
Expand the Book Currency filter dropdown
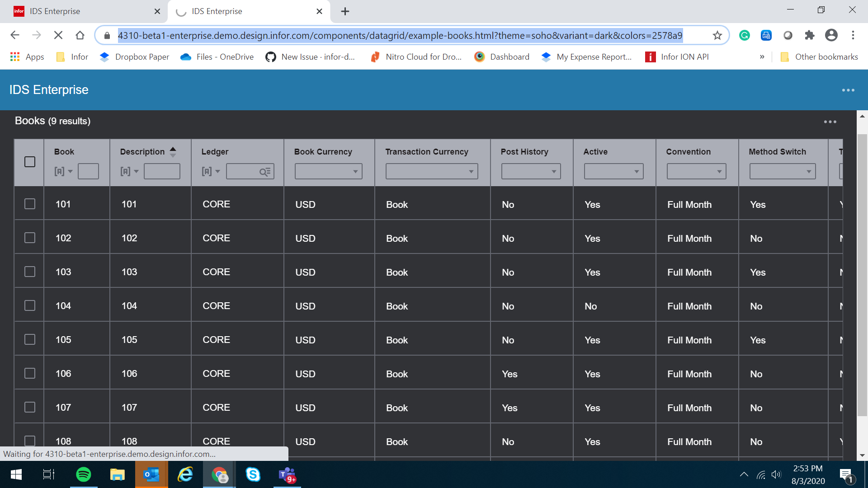point(329,171)
